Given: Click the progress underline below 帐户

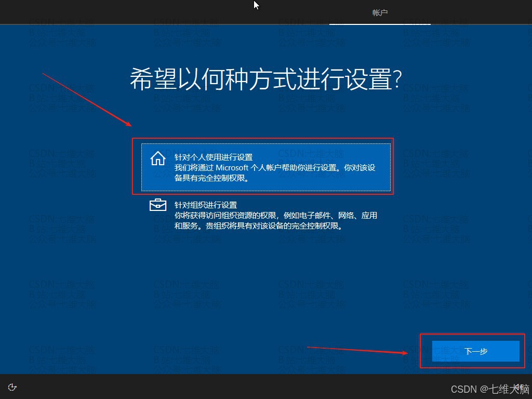Looking at the screenshot, I should (380, 23).
